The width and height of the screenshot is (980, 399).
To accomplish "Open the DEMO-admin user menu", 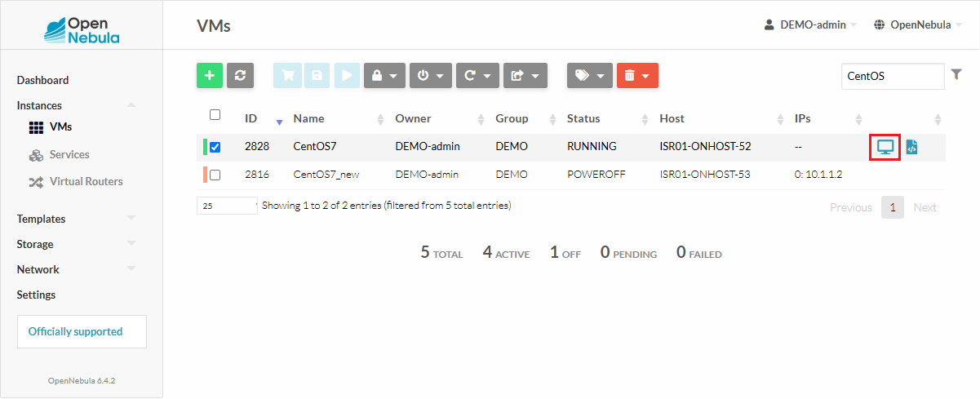I will [811, 24].
